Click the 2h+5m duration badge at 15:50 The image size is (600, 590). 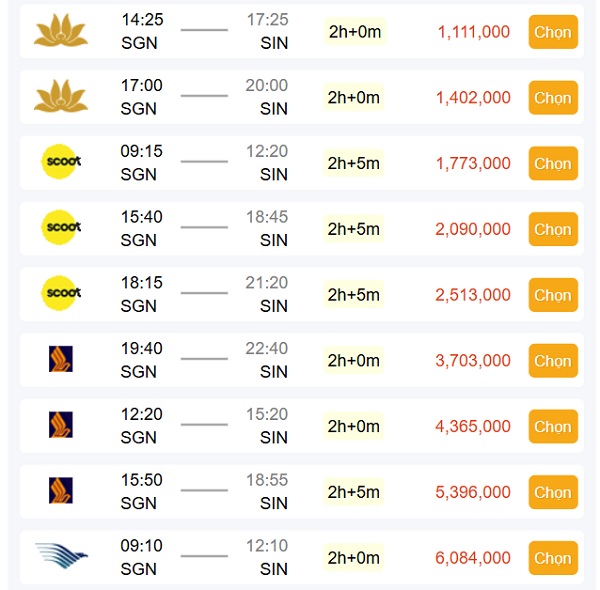(x=354, y=492)
